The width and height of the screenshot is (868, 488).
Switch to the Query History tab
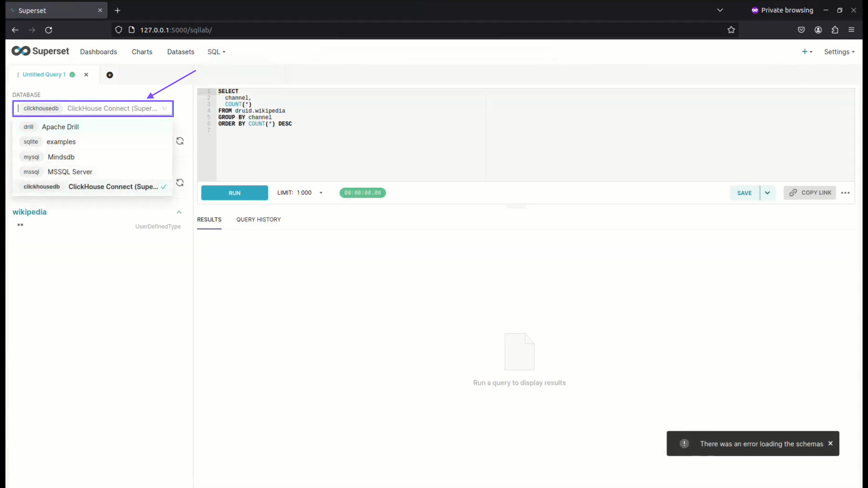click(258, 219)
